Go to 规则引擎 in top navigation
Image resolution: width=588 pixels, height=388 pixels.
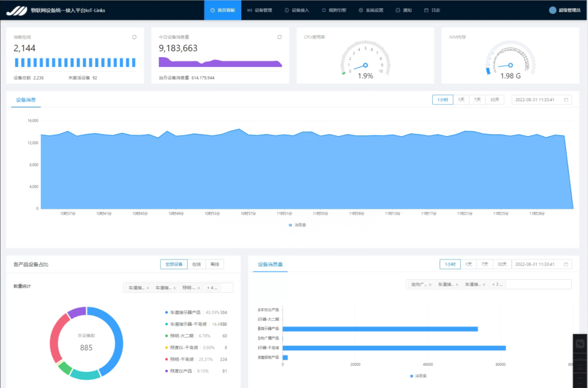[x=334, y=10]
